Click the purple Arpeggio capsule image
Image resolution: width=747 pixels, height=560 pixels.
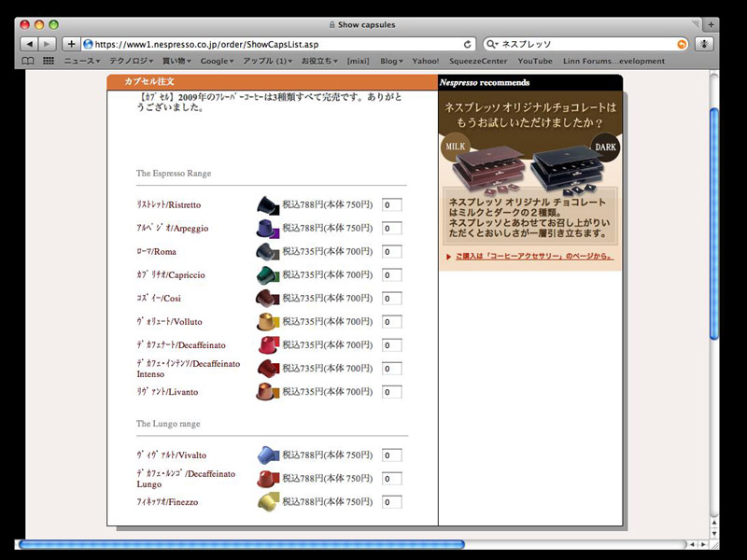268,229
